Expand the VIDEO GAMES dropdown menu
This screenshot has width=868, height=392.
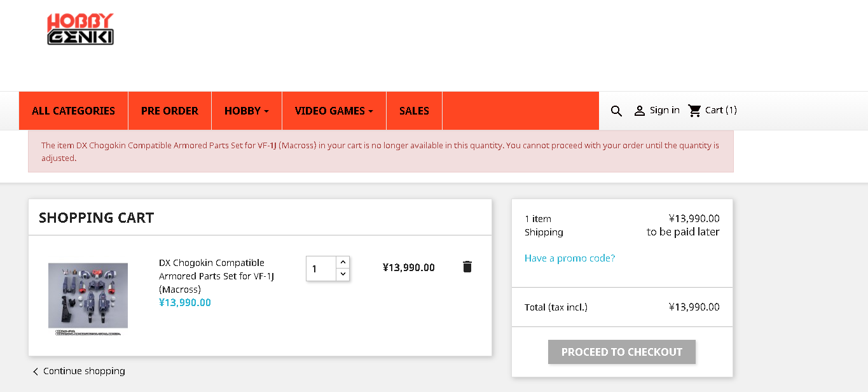click(334, 111)
